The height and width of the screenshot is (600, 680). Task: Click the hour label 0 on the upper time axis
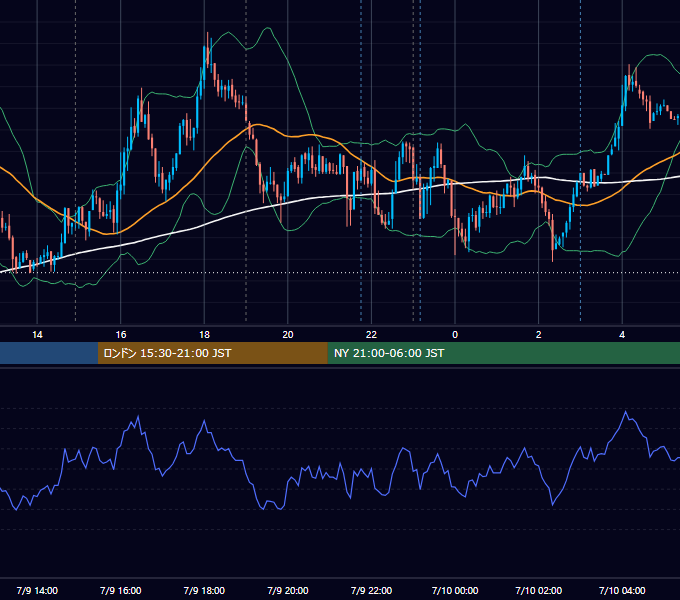click(x=455, y=335)
